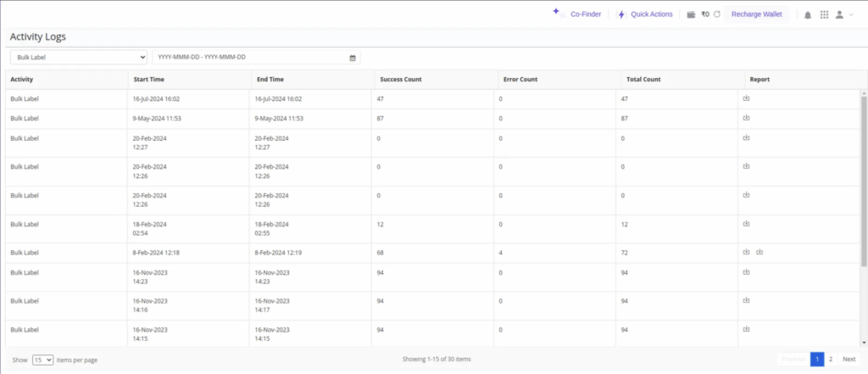Open the Bulk Label activity dropdown

click(x=79, y=57)
